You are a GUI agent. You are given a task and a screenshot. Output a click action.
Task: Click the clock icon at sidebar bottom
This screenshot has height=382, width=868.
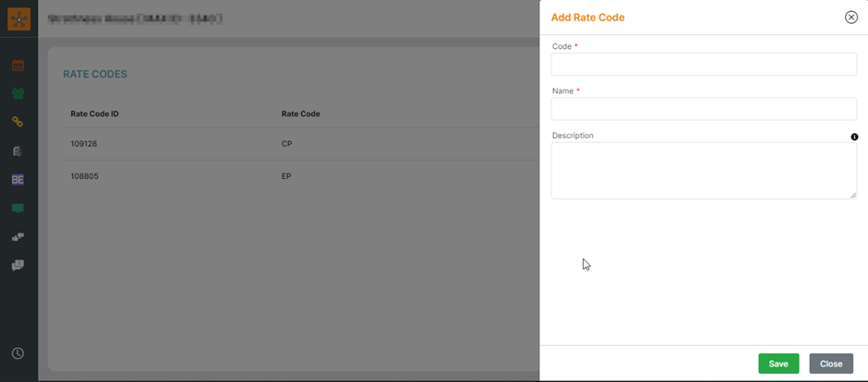[18, 353]
